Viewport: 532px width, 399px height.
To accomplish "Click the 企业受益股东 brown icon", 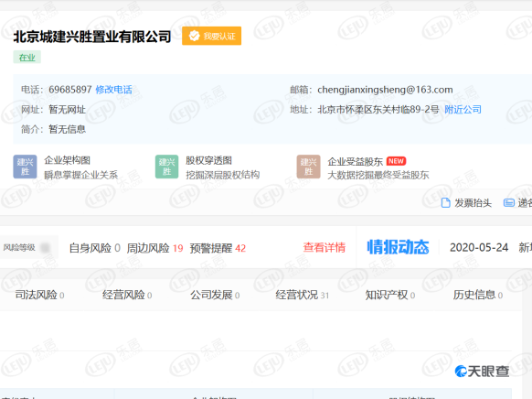I will (308, 167).
